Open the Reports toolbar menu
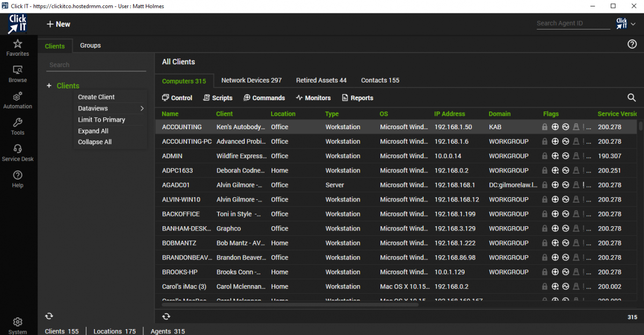The image size is (644, 335). pyautogui.click(x=357, y=98)
